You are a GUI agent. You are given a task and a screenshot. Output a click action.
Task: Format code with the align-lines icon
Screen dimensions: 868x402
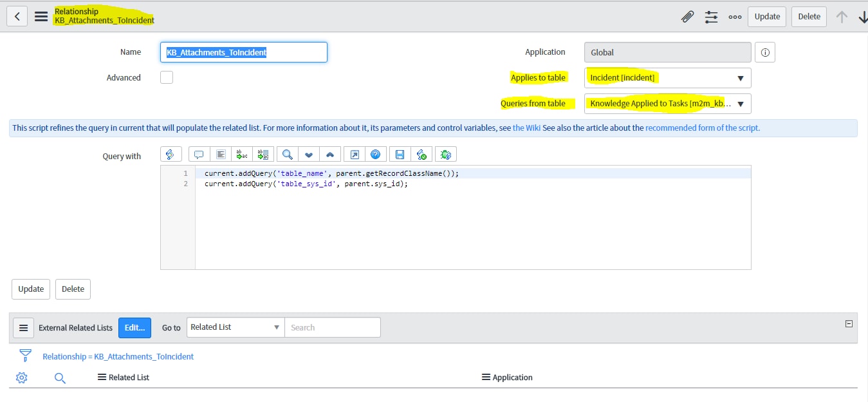pyautogui.click(x=221, y=155)
